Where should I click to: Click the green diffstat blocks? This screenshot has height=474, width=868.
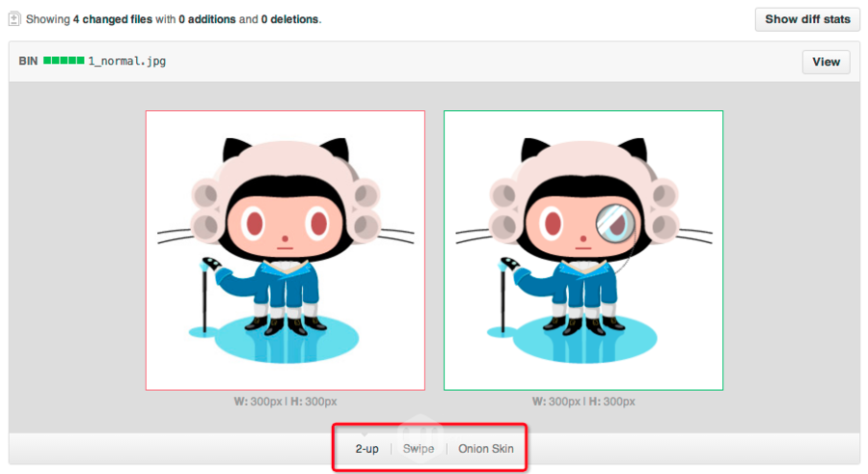tap(64, 61)
